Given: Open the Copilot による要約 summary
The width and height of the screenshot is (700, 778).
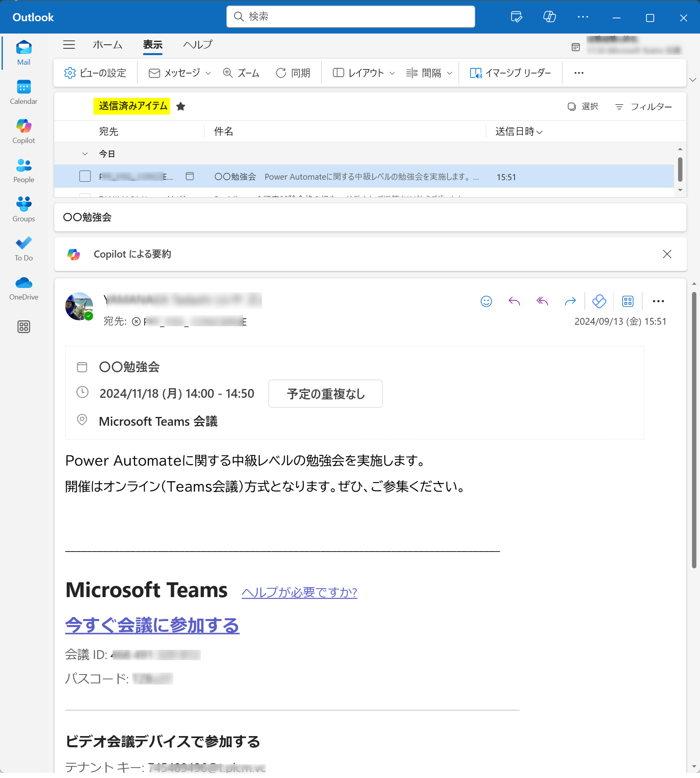Looking at the screenshot, I should [132, 254].
